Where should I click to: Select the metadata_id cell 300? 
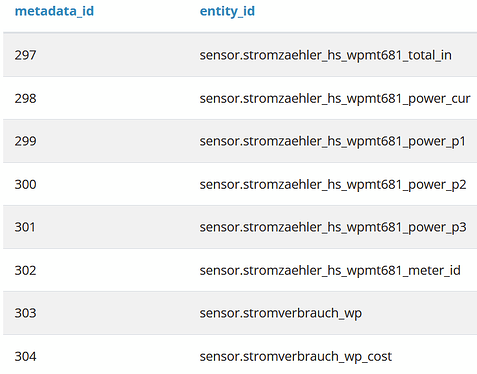click(25, 184)
